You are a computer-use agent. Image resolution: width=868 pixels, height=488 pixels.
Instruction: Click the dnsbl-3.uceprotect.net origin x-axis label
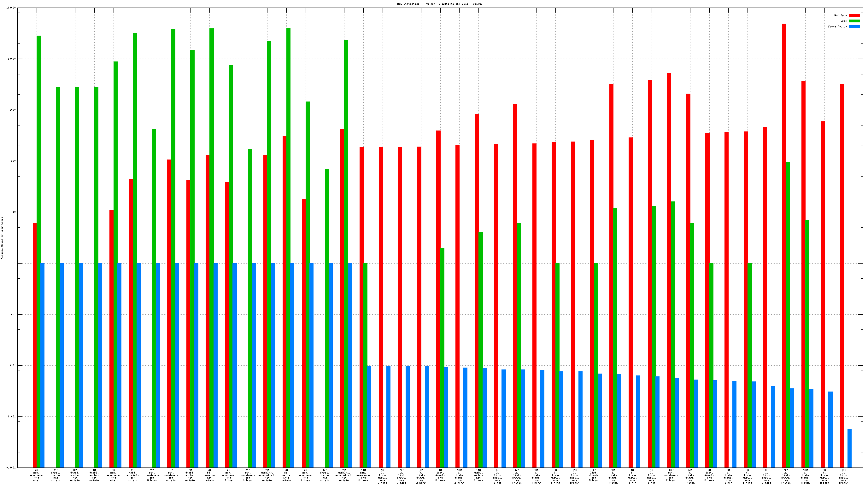(x=267, y=475)
